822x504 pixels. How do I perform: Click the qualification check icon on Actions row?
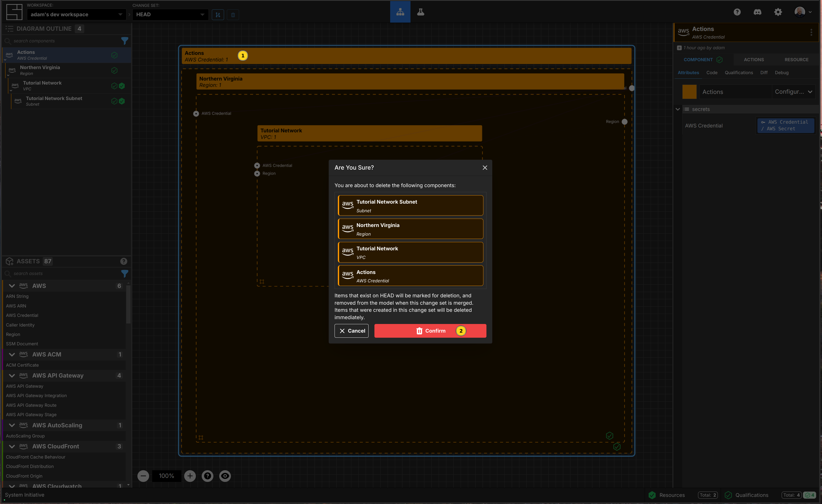coord(114,55)
